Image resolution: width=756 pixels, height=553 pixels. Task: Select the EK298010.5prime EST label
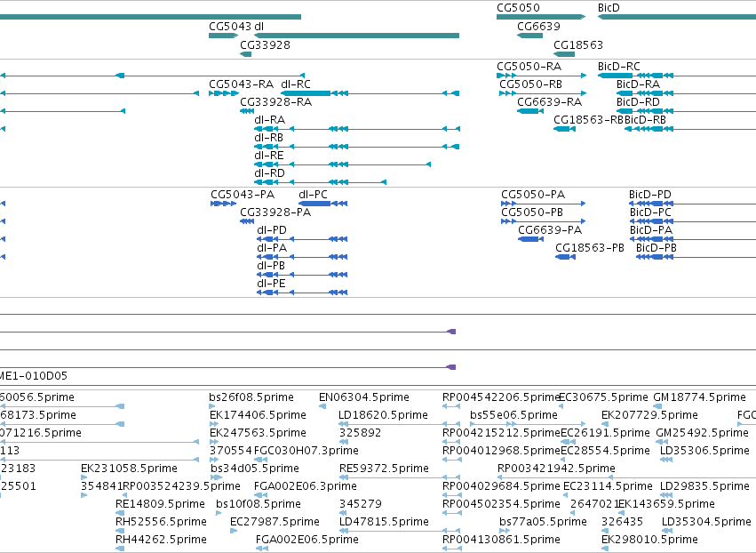coord(649,540)
